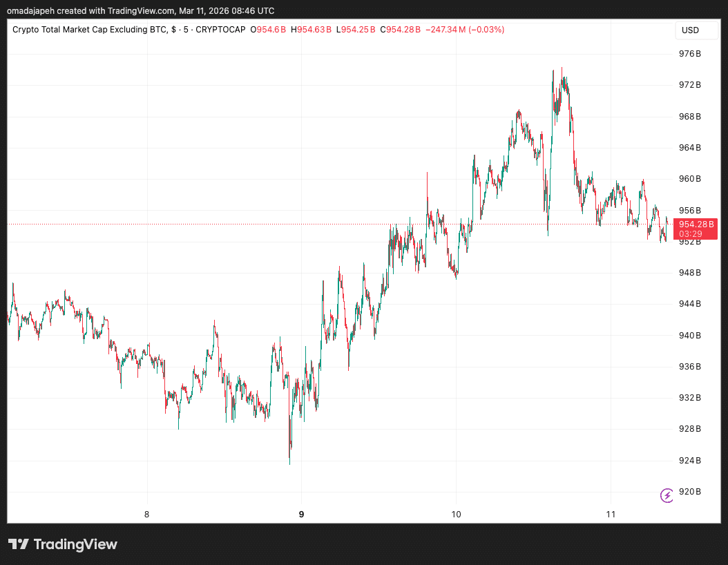
Task: Click the close value C954.28 B
Action: click(x=400, y=30)
